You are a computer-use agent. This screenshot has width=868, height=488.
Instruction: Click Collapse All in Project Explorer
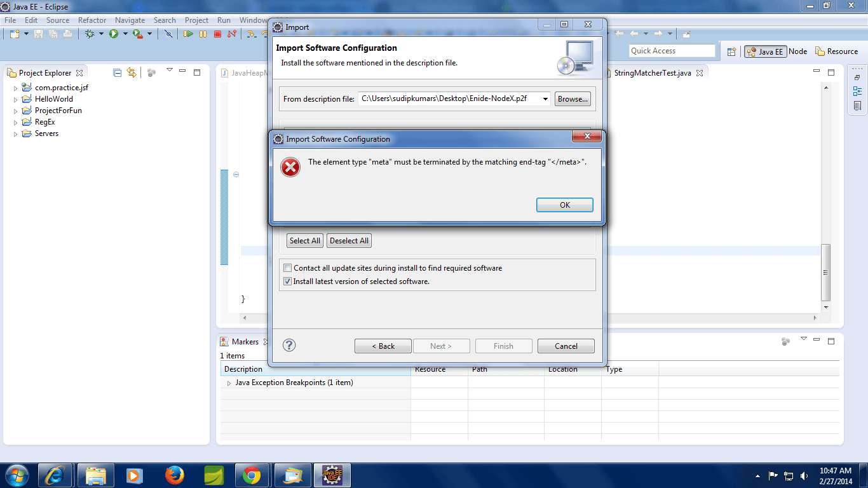click(117, 73)
